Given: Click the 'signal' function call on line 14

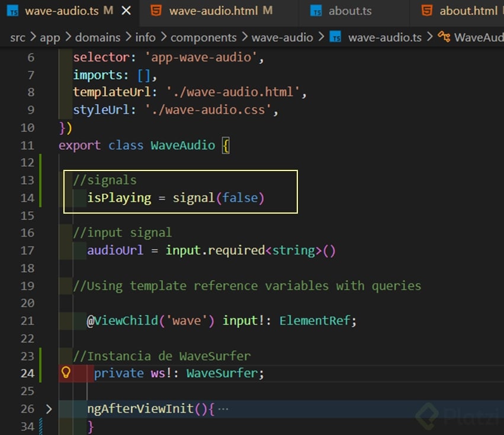Looking at the screenshot, I should [x=194, y=198].
